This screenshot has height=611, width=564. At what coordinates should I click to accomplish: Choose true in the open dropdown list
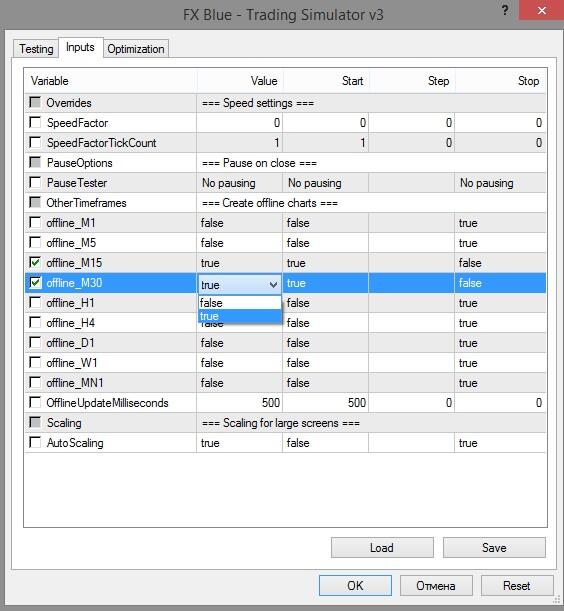click(x=240, y=316)
